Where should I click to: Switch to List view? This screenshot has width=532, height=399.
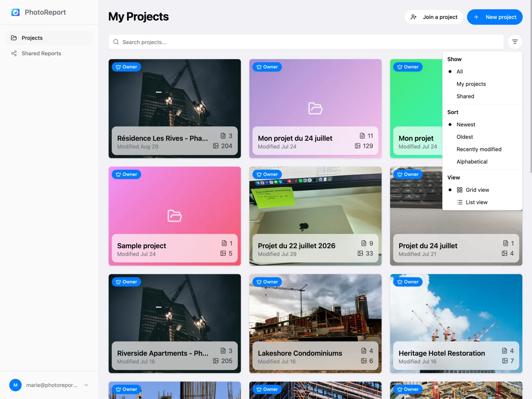(x=482, y=202)
